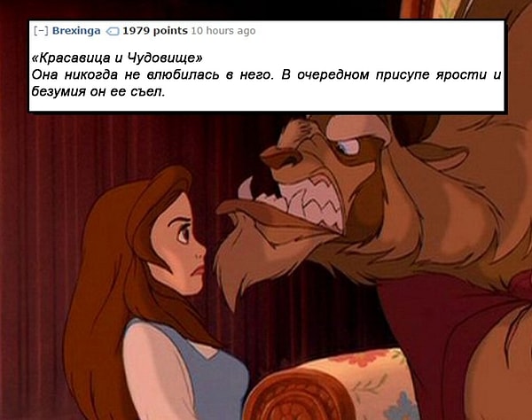Screen dimensions: 532x420
Task: Click the flair tag icon next to Brexinga
Action: click(x=113, y=32)
